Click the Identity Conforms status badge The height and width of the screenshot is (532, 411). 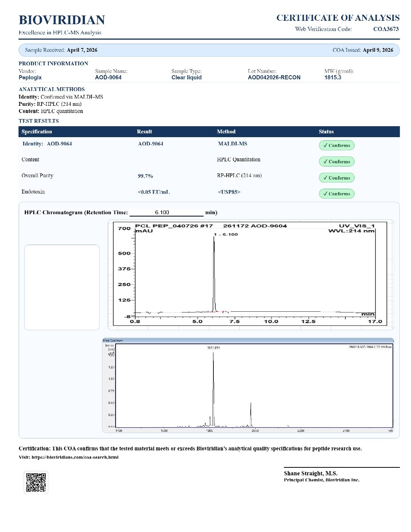tap(337, 145)
